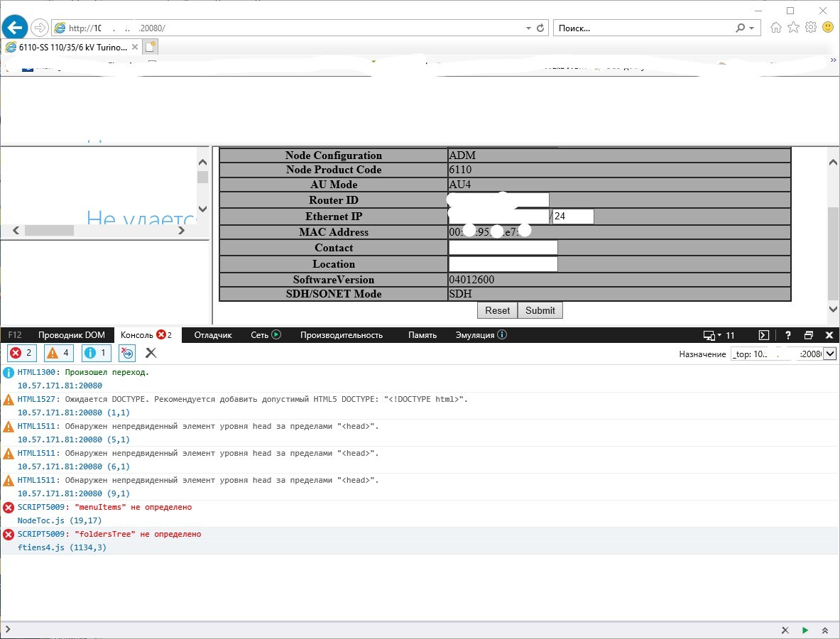Expand the console input to multiline mode

point(825,630)
